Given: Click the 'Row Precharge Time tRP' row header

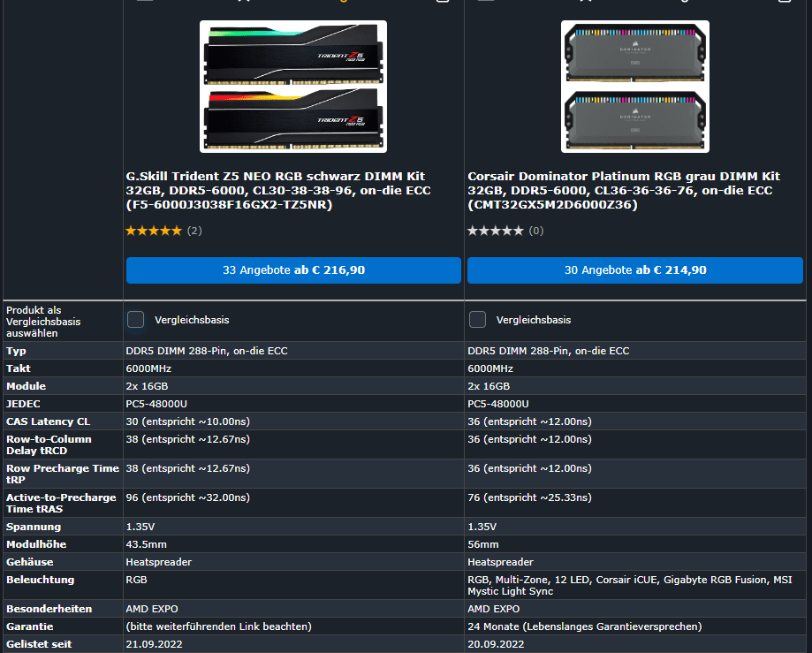Looking at the screenshot, I should pyautogui.click(x=63, y=474).
